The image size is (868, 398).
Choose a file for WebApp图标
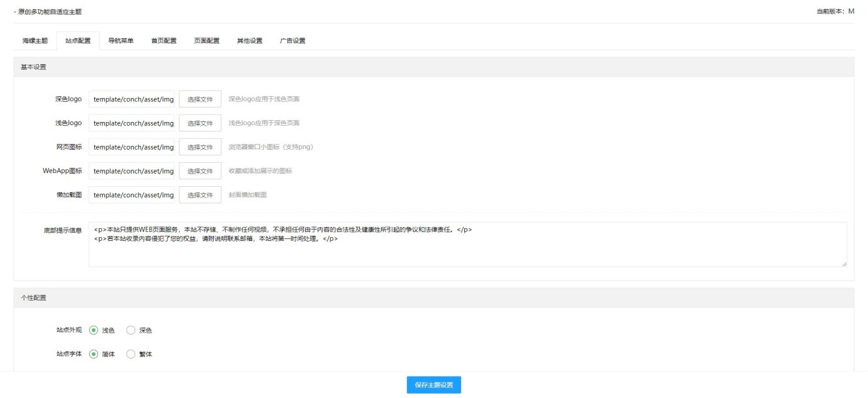coord(200,171)
